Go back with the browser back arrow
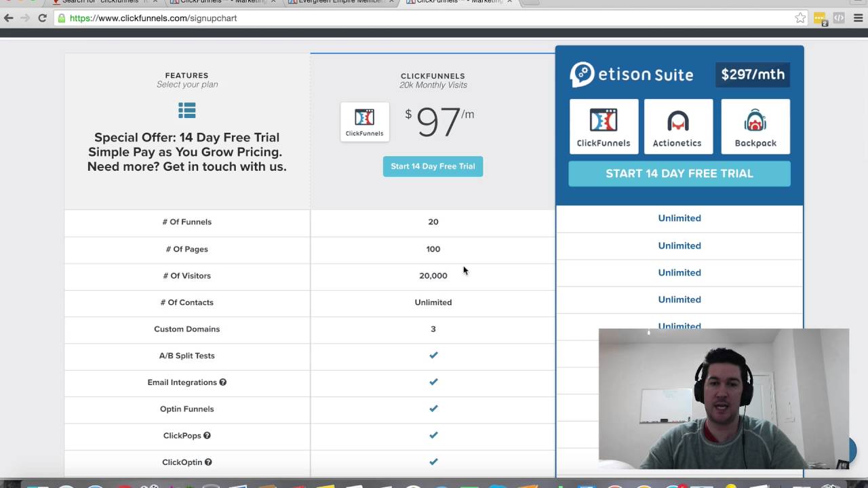The image size is (868, 488). 9,18
